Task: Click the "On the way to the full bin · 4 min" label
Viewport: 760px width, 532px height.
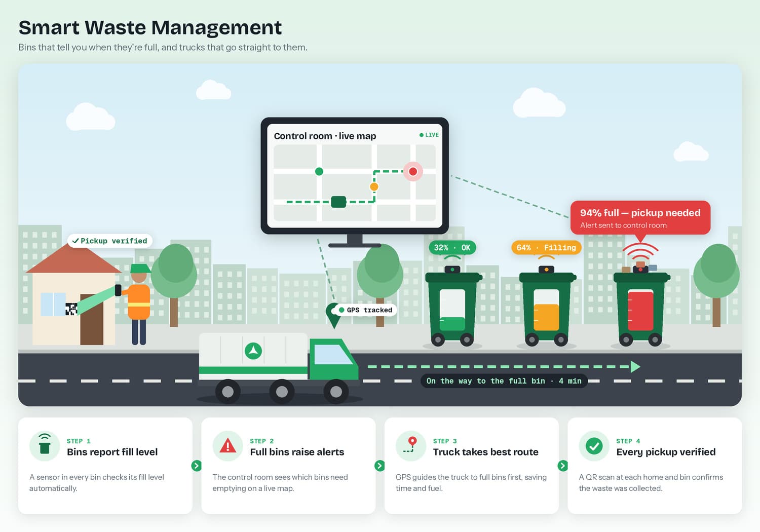Action: tap(504, 381)
